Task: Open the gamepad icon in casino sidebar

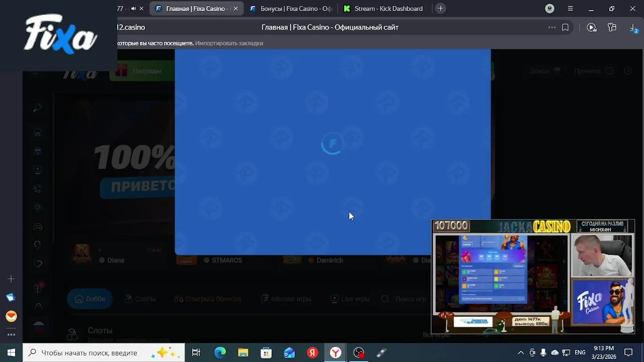Action: (38, 226)
